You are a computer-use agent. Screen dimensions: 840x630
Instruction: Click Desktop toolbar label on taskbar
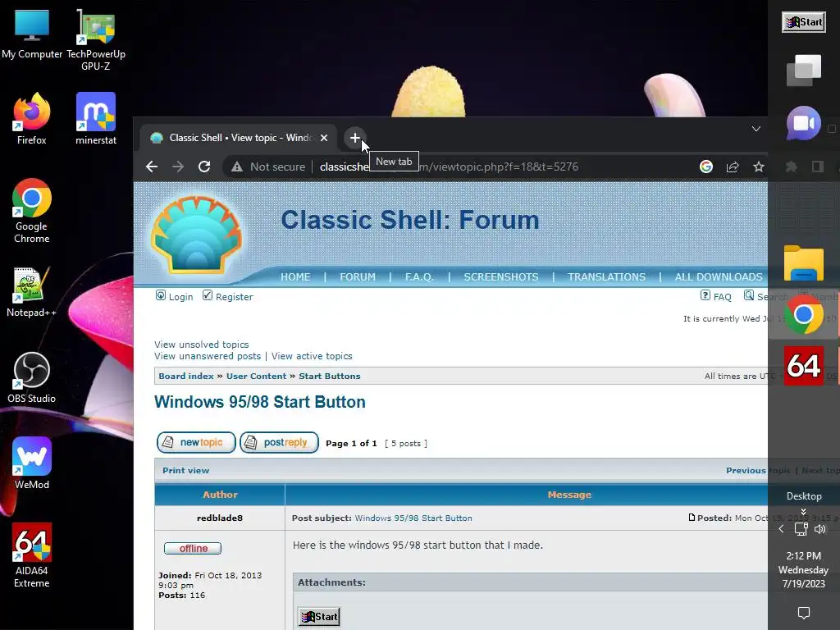pyautogui.click(x=804, y=496)
